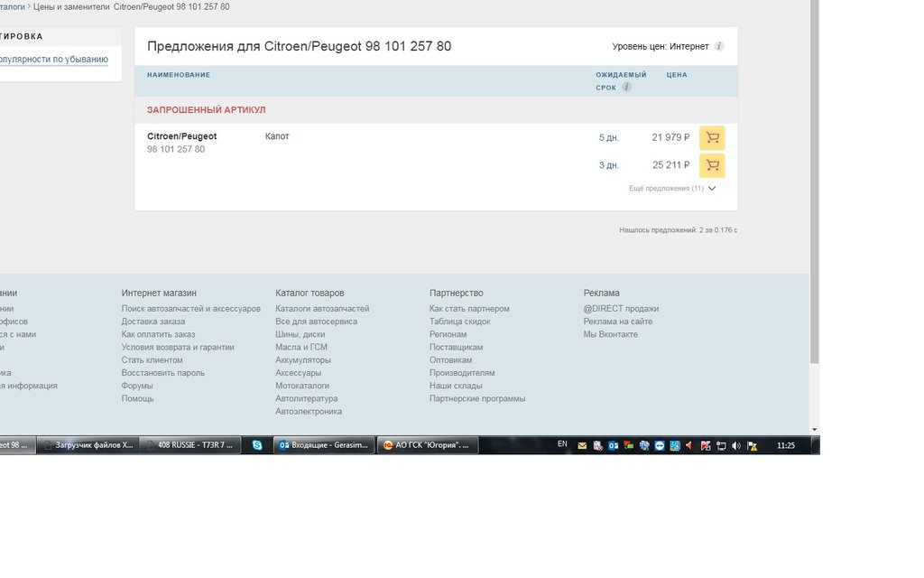Switch to АО ГСК "Югория" browser window
This screenshot has height=578, width=924.
coord(427,445)
